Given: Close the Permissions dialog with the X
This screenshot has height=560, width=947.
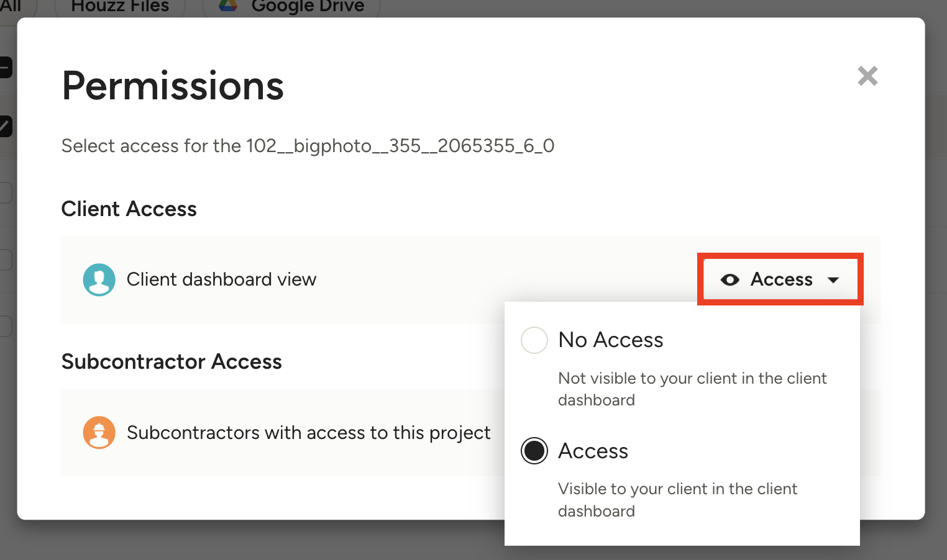Looking at the screenshot, I should 867,76.
